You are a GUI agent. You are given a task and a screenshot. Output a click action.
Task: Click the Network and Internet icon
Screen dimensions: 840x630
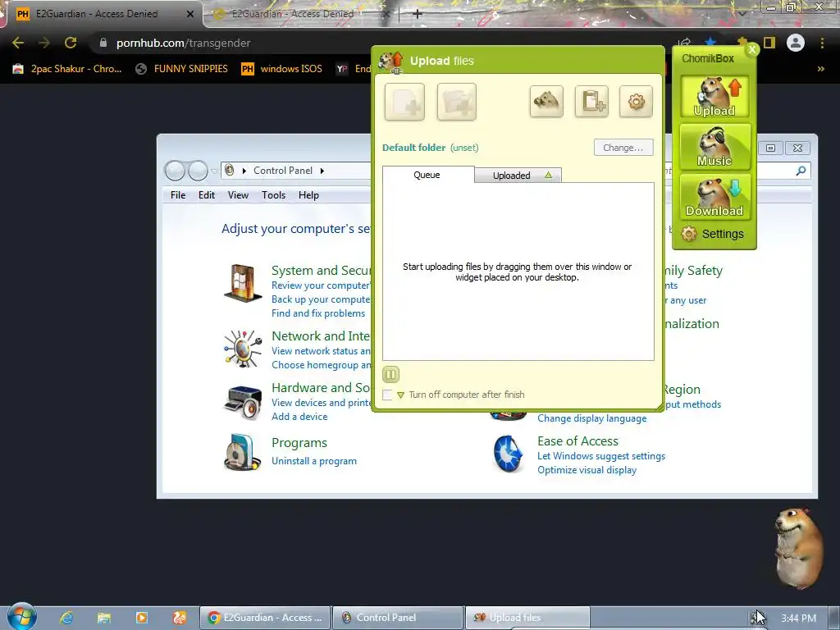[x=243, y=349]
